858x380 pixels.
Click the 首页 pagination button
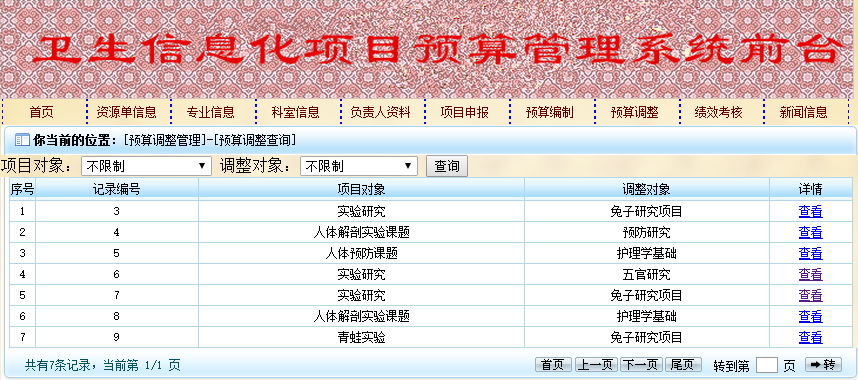tap(553, 365)
